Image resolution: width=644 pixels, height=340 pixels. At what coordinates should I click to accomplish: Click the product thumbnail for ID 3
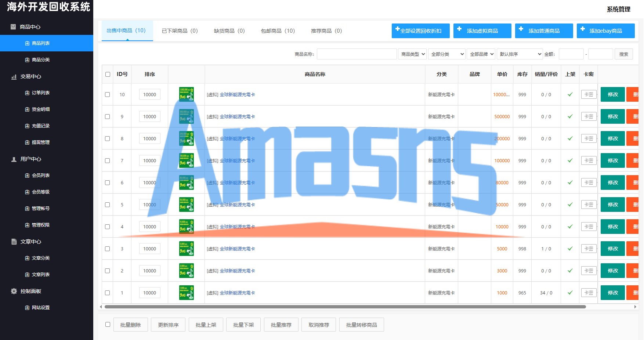pyautogui.click(x=187, y=249)
